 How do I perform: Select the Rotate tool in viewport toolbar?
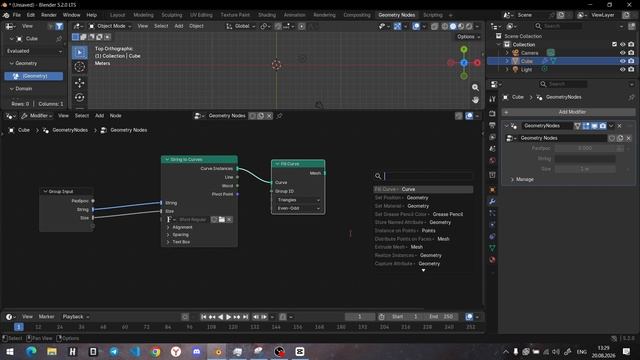point(80,98)
